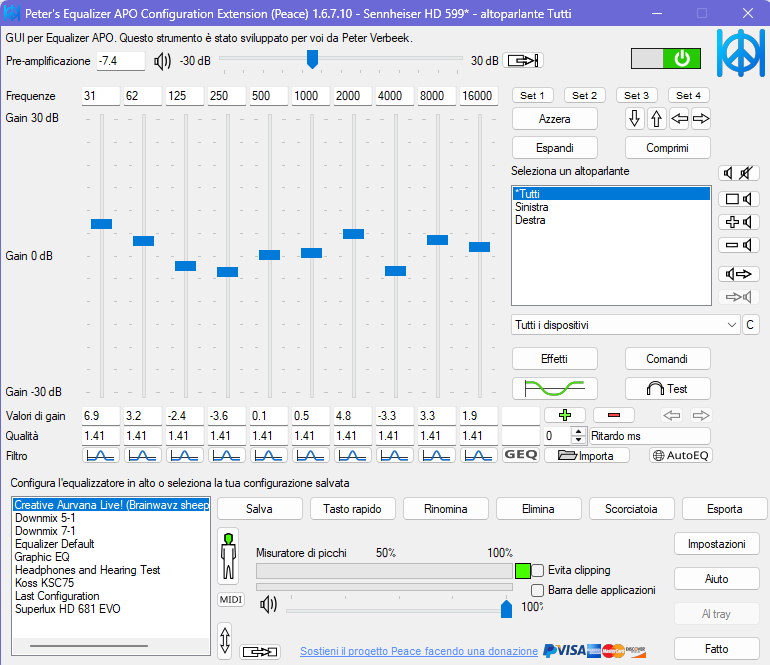Click the Tasto rapido button
This screenshot has height=665, width=770.
(x=353, y=509)
